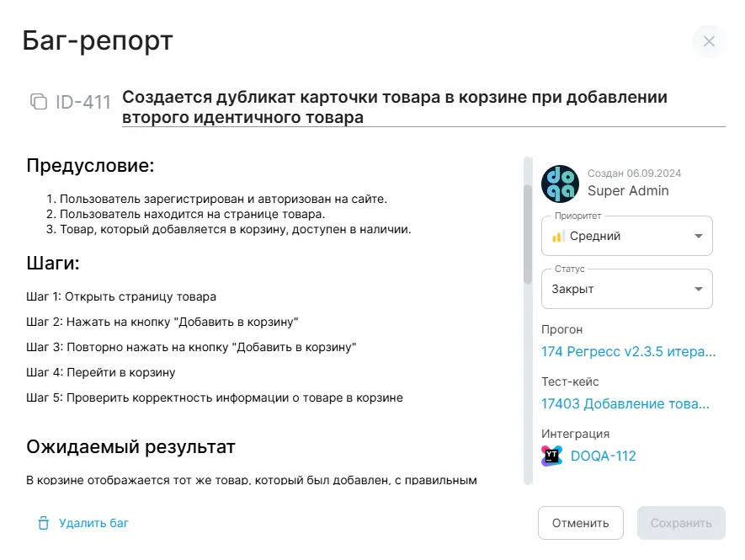745x560 pixels.
Task: Click the YouTrack icon next to DOQA-112
Action: pos(552,456)
